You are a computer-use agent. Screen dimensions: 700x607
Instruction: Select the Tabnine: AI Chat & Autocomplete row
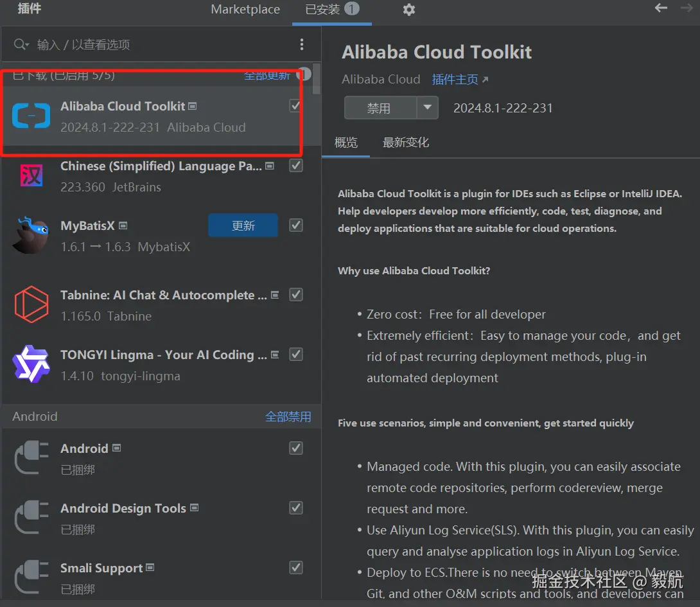point(161,304)
